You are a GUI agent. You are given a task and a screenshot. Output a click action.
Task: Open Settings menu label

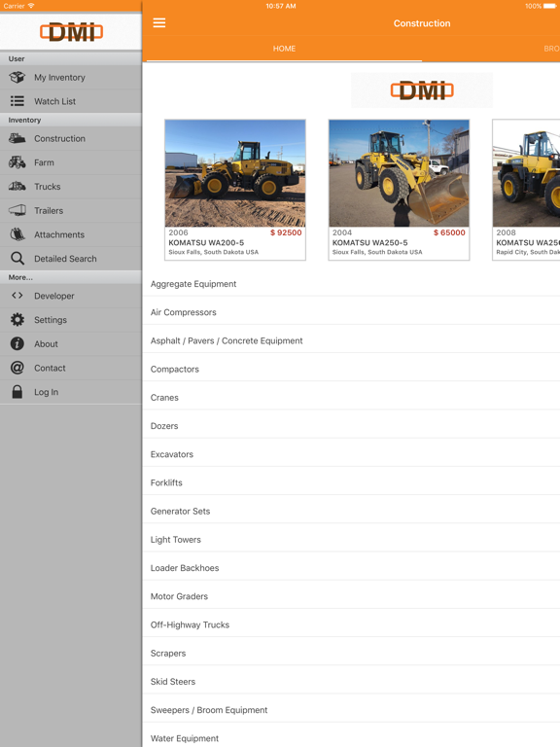(51, 320)
